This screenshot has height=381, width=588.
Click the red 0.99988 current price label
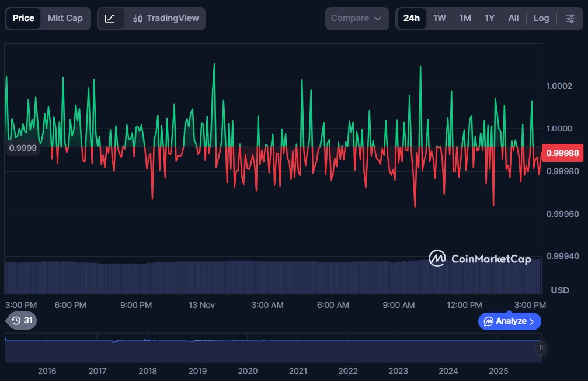[x=563, y=153]
